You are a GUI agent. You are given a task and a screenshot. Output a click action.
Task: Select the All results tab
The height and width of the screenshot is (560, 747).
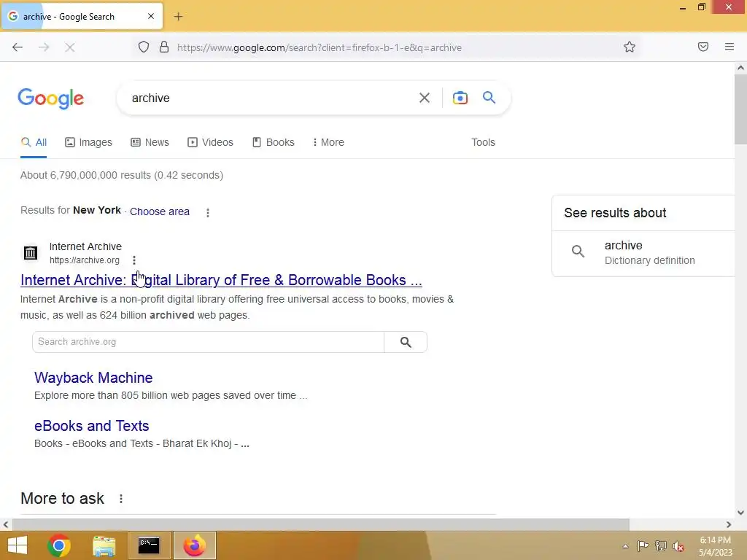coord(34,142)
